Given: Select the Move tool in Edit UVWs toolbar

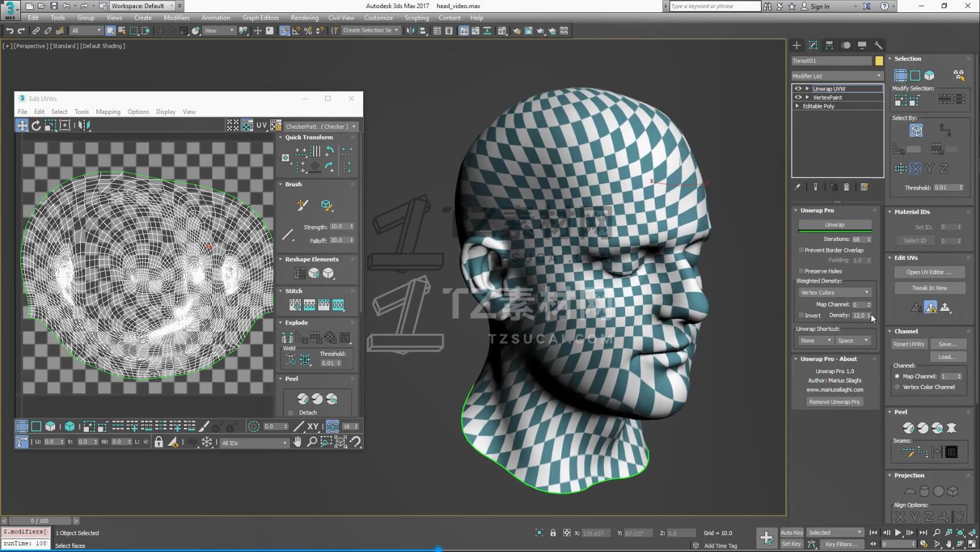Looking at the screenshot, I should click(x=22, y=125).
